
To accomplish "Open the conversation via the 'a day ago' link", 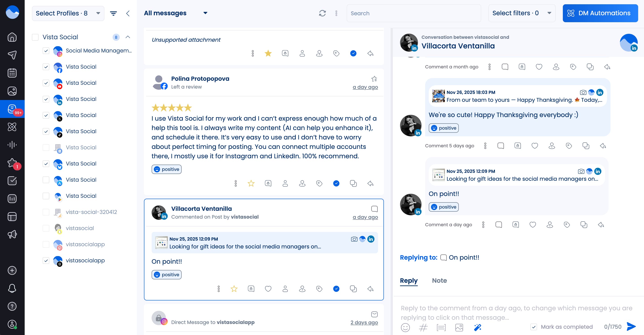I will pyautogui.click(x=365, y=217).
